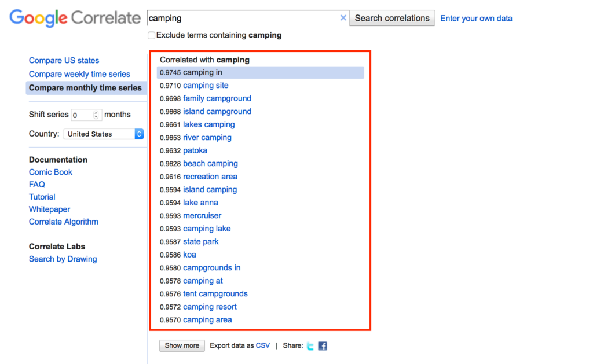This screenshot has height=364, width=593.
Task: Click the Google Correlate logo
Action: tap(74, 18)
